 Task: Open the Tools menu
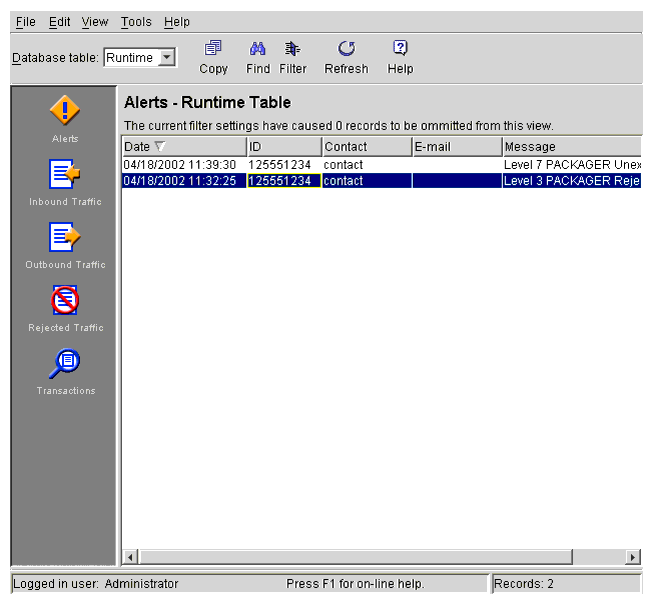(x=136, y=22)
